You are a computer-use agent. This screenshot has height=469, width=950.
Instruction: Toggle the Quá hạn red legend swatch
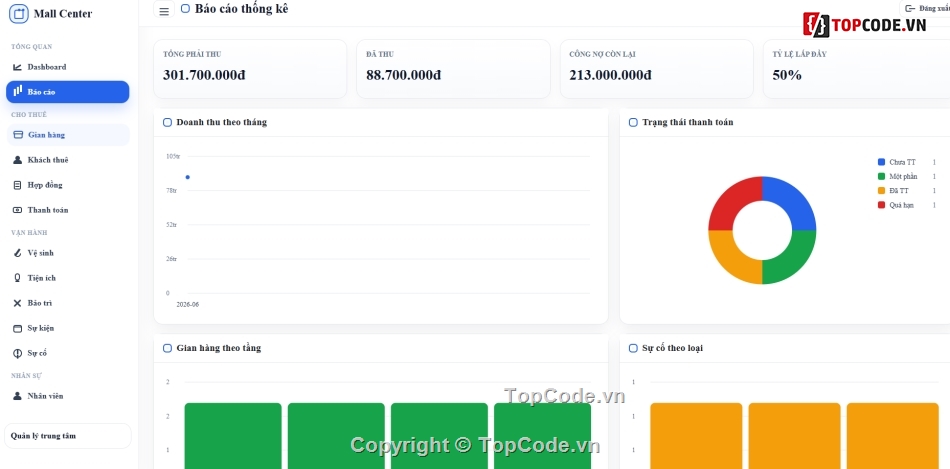[x=882, y=205]
